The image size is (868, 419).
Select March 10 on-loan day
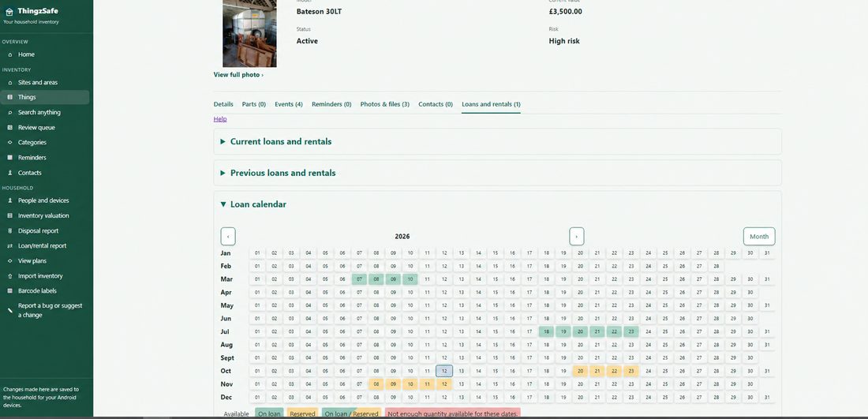410,279
